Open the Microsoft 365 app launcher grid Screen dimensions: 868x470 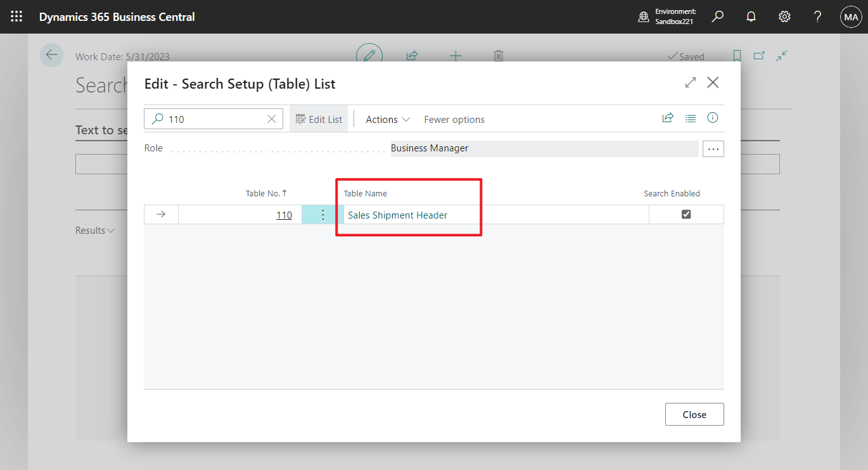click(x=16, y=16)
